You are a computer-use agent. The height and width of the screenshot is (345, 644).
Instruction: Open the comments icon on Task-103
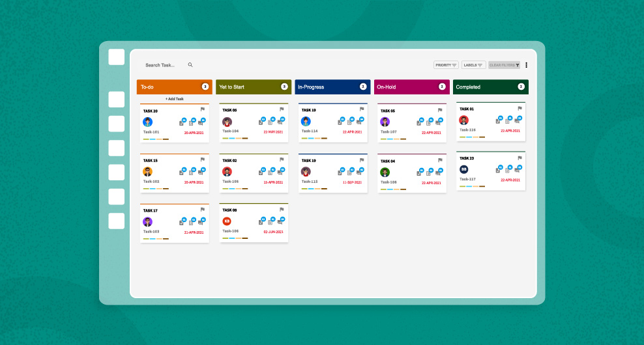tap(201, 222)
